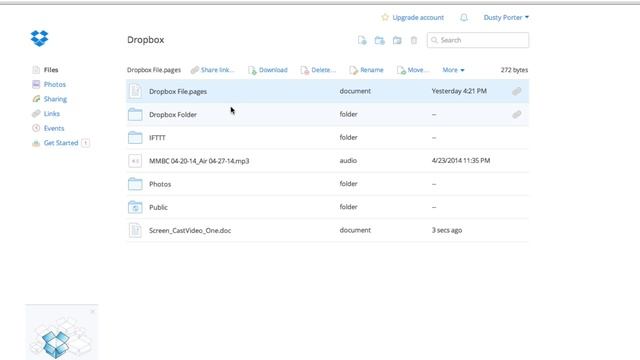Go to Photos in the sidebar
The height and width of the screenshot is (360, 640).
coord(55,84)
